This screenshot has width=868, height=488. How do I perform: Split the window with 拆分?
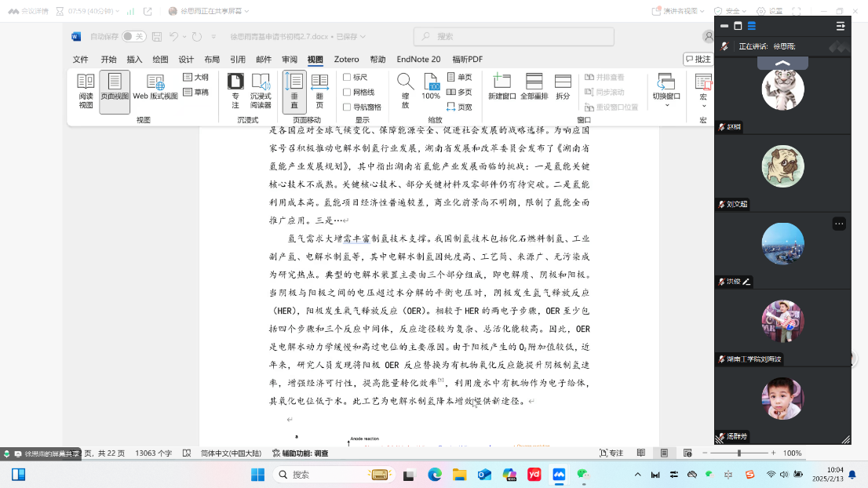pos(563,87)
